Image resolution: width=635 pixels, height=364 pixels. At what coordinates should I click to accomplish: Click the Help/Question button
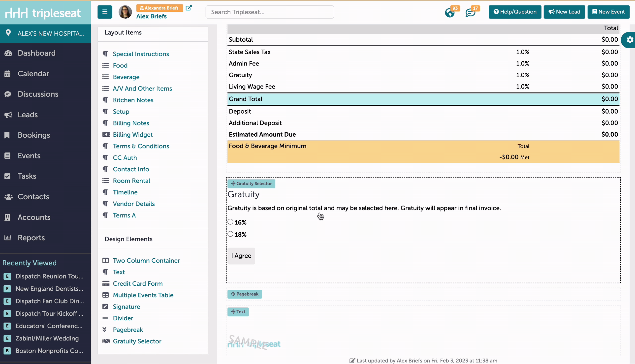515,12
